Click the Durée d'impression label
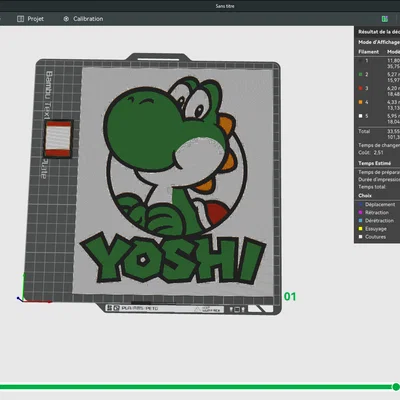400x400 pixels. click(x=379, y=180)
